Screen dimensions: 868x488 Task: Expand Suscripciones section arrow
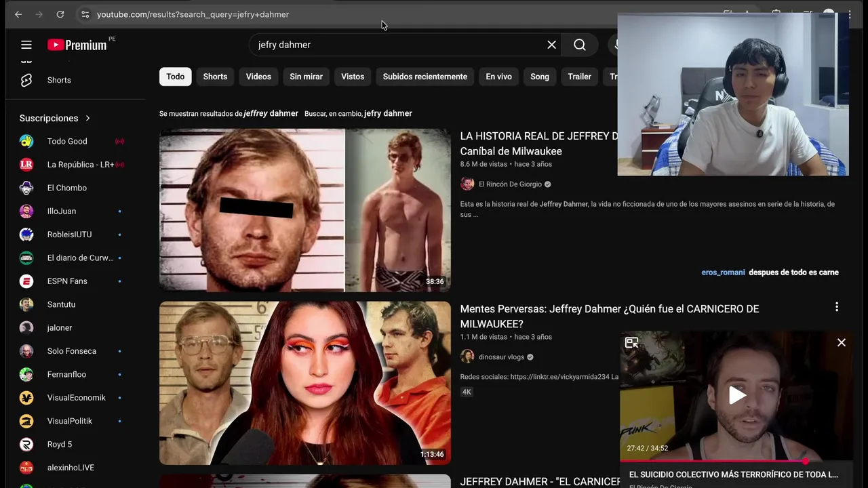tap(87, 118)
